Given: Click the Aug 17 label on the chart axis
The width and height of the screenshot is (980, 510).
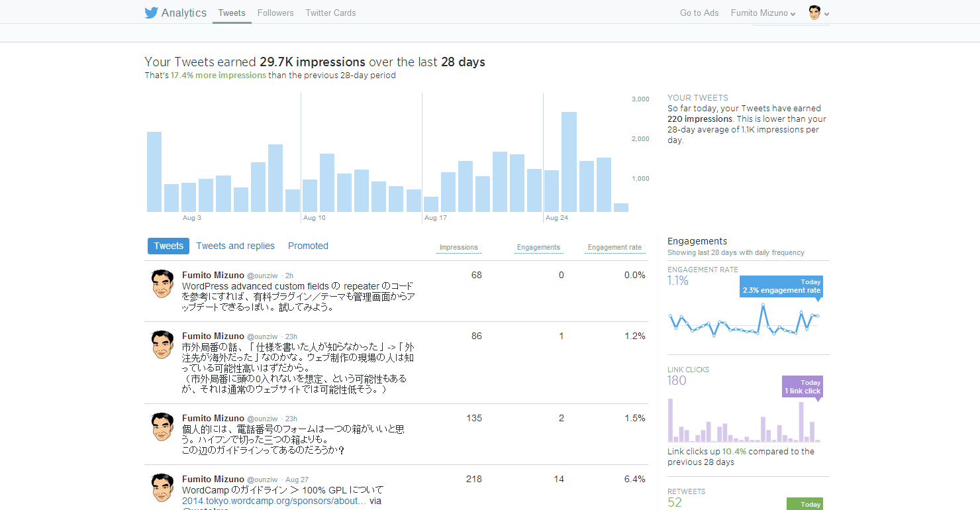Looking at the screenshot, I should (435, 218).
